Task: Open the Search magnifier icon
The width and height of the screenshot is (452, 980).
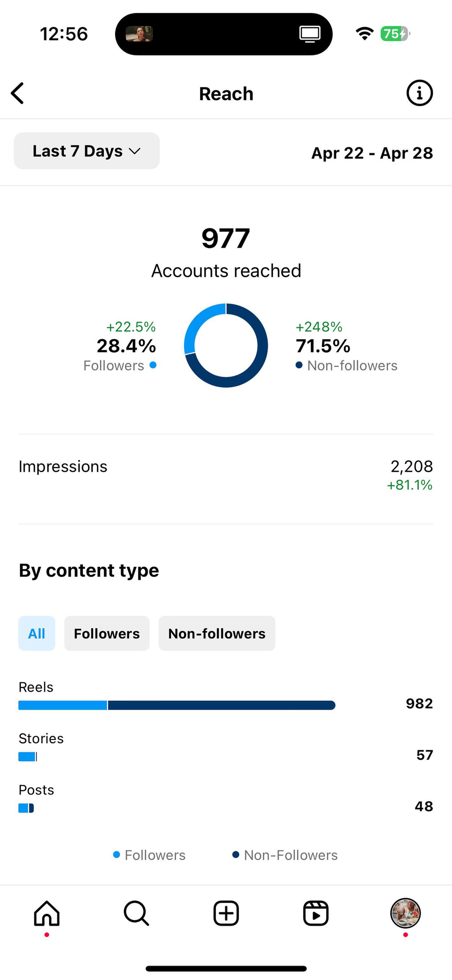Action: pos(136,913)
